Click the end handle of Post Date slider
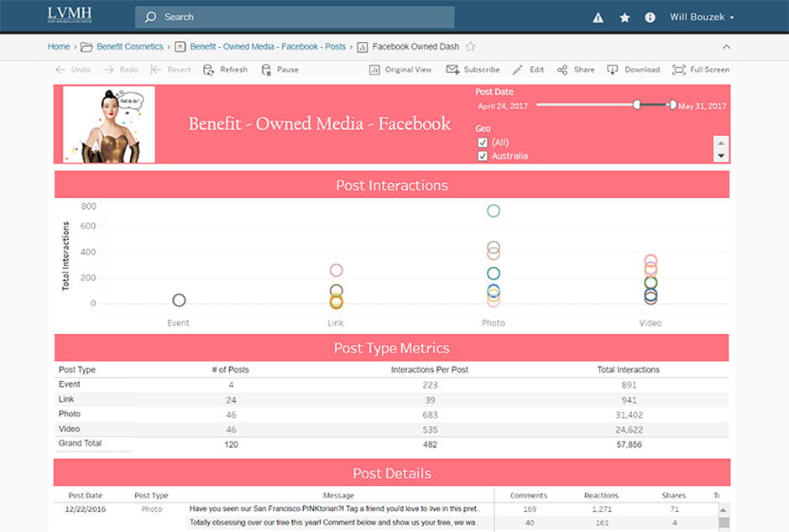This screenshot has width=789, height=532. pos(672,105)
